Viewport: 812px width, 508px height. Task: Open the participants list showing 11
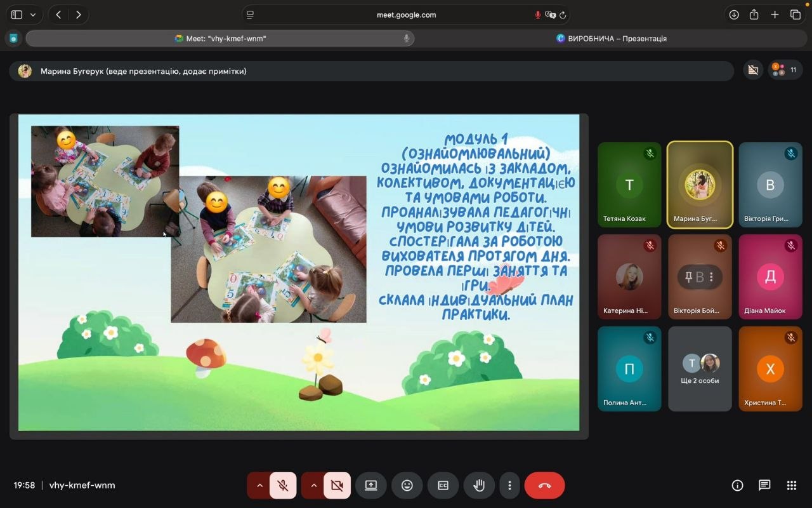pos(785,70)
